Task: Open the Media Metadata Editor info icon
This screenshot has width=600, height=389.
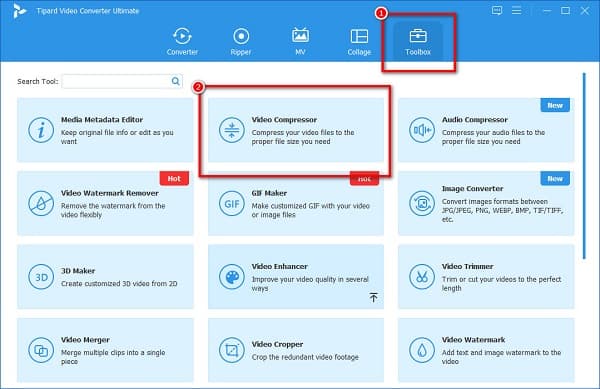Action: [x=41, y=130]
